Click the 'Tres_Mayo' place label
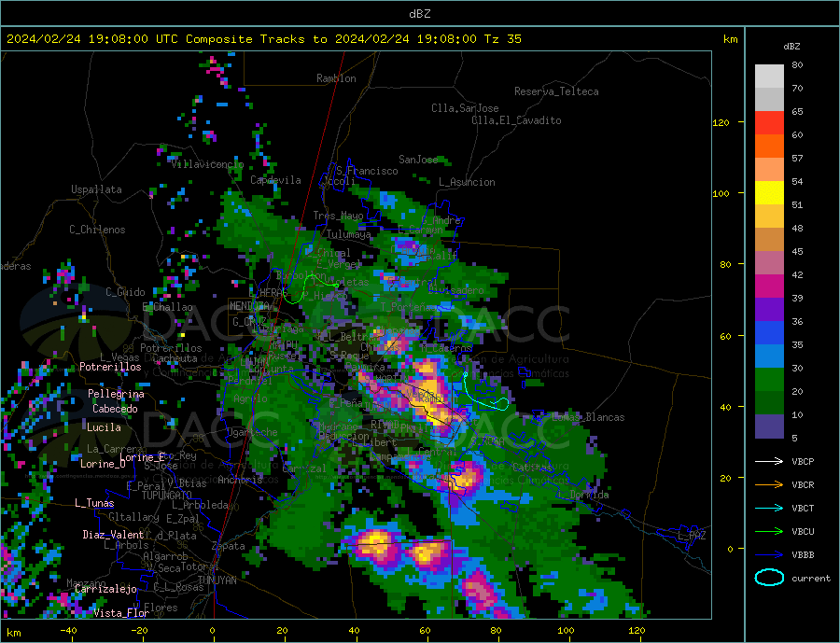Viewport: 840px width, 643px height. [x=338, y=216]
